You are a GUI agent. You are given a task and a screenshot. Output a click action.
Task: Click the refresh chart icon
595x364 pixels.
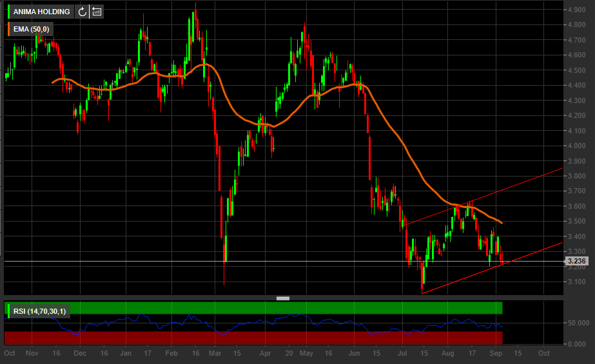click(x=82, y=12)
